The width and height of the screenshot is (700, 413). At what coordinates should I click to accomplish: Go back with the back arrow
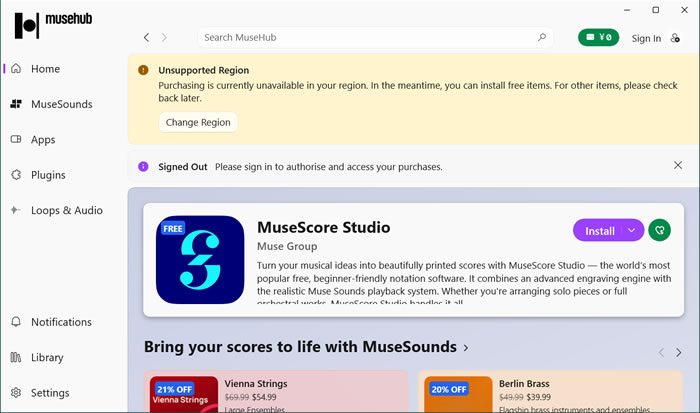pos(147,38)
